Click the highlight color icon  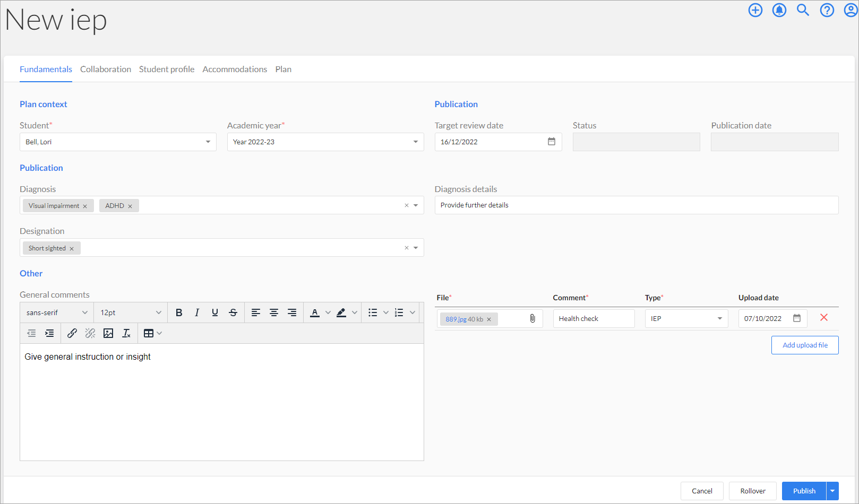341,312
